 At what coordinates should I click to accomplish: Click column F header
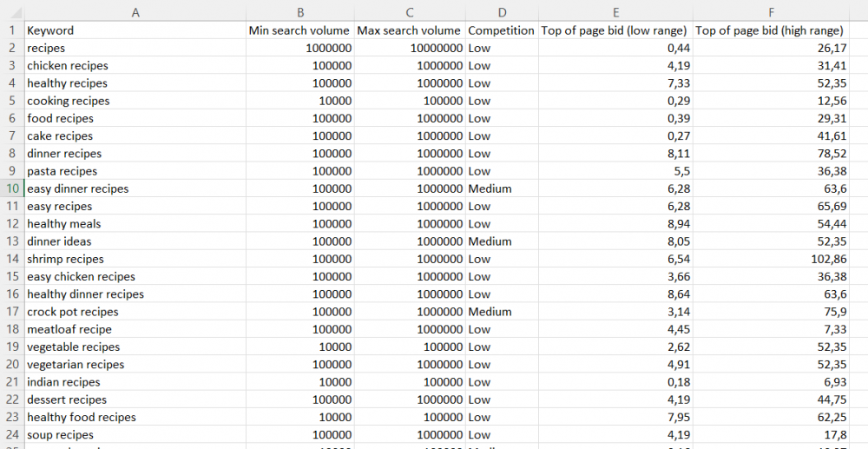[771, 11]
